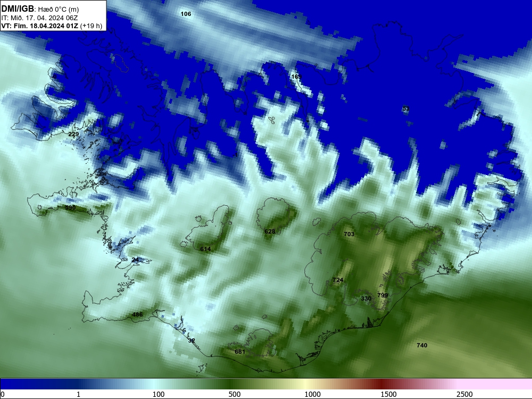Viewport: 532px width, 399px height.
Task: Click the map value 330
Action: (366, 298)
